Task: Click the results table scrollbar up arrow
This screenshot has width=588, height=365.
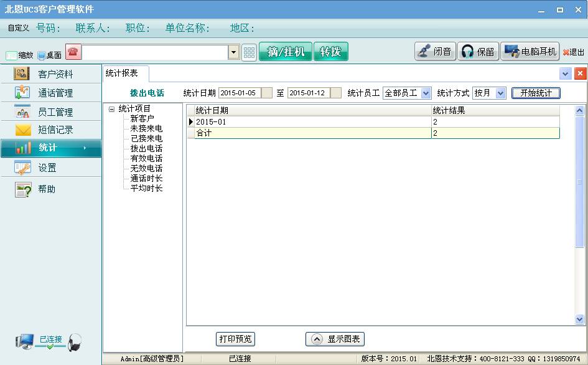Action: 579,110
